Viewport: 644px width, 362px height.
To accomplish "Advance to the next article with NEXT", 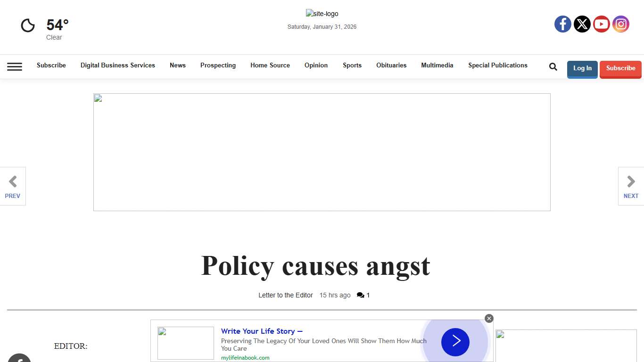I will click(631, 186).
